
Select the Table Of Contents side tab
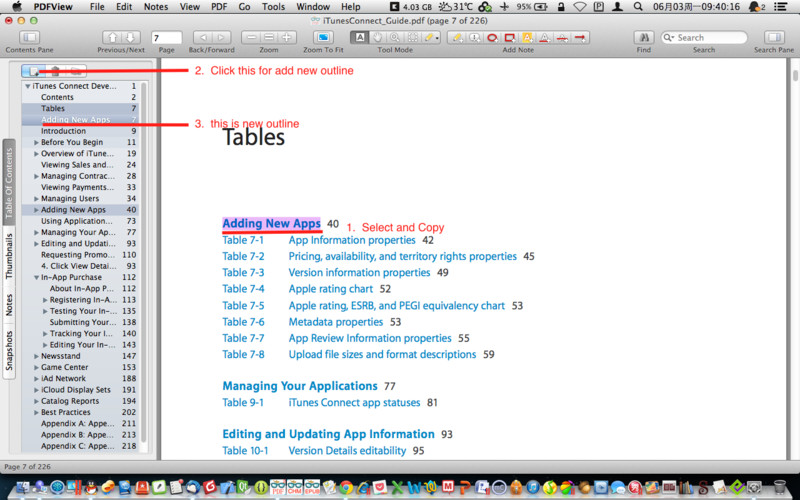tap(9, 184)
